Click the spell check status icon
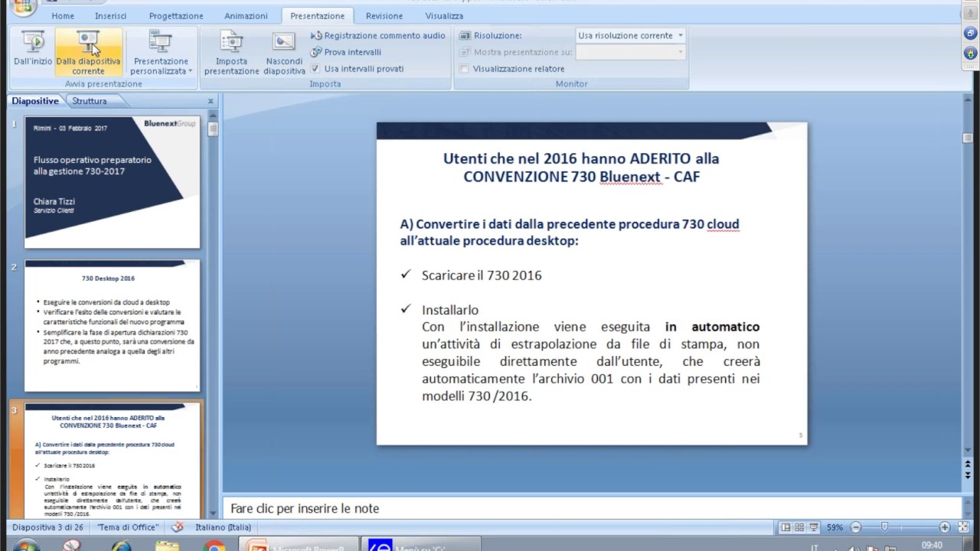 (177, 527)
